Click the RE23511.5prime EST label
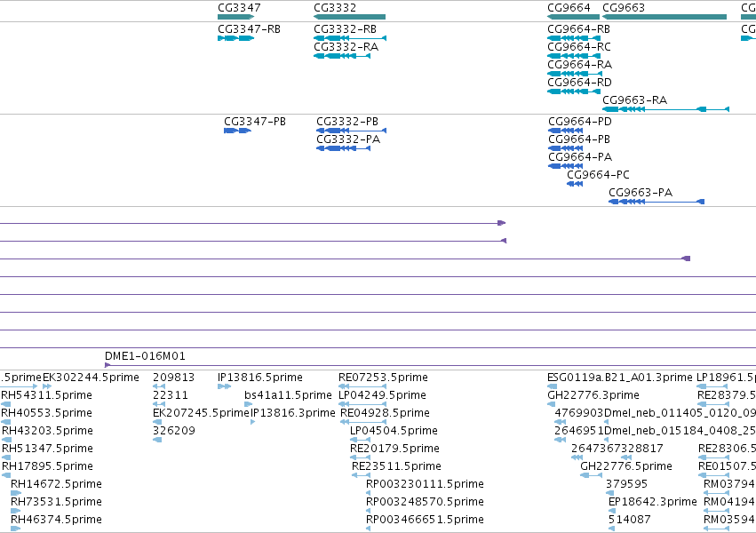 tap(396, 466)
